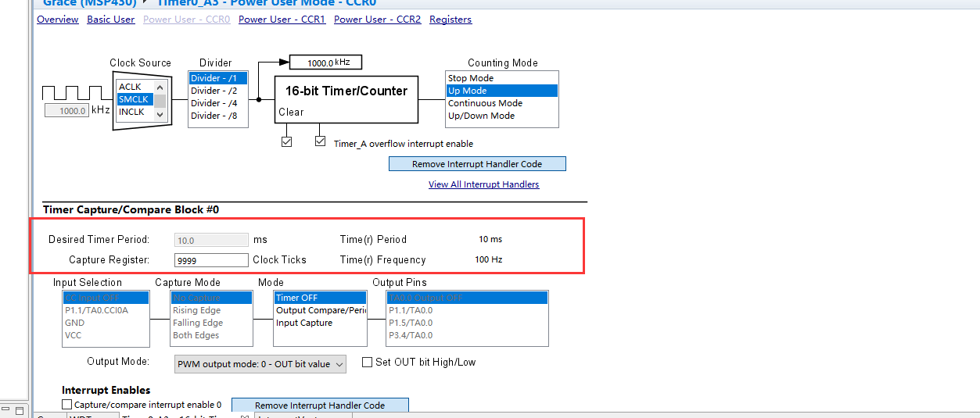Select Rising Edge capture mode

211,310
